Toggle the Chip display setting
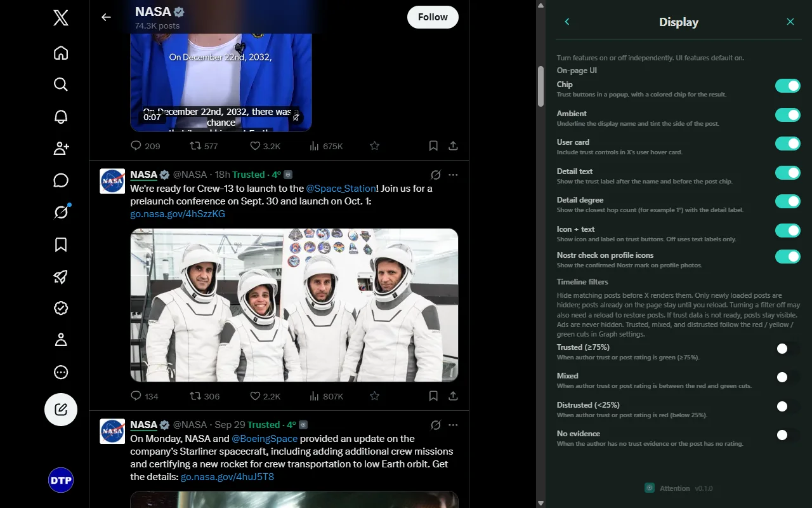Image resolution: width=812 pixels, height=508 pixels. (x=787, y=86)
